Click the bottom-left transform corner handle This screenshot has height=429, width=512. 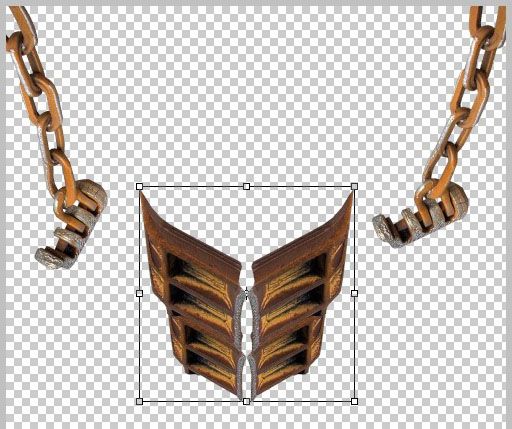pyautogui.click(x=140, y=401)
